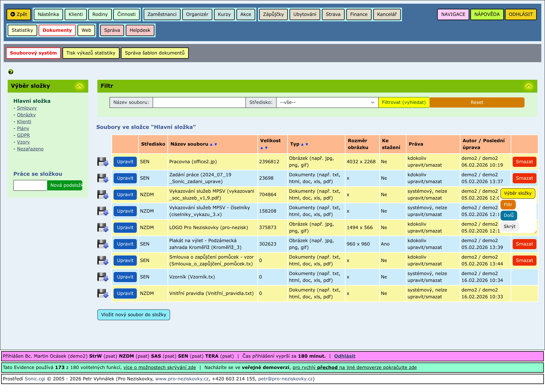This screenshot has width=545, height=392.
Task: Switch to Správa šablon dokumentů tab
Action: (155, 53)
